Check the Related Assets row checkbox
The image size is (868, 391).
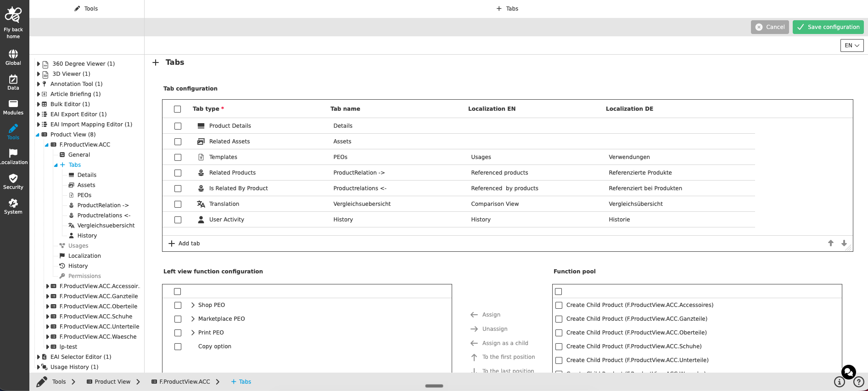click(x=178, y=142)
